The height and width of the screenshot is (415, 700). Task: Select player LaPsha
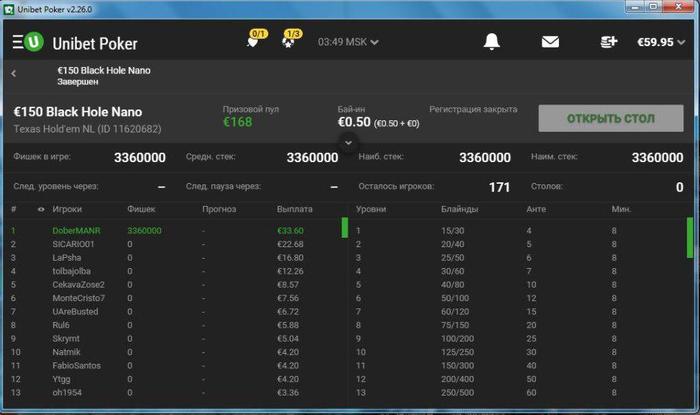click(67, 257)
